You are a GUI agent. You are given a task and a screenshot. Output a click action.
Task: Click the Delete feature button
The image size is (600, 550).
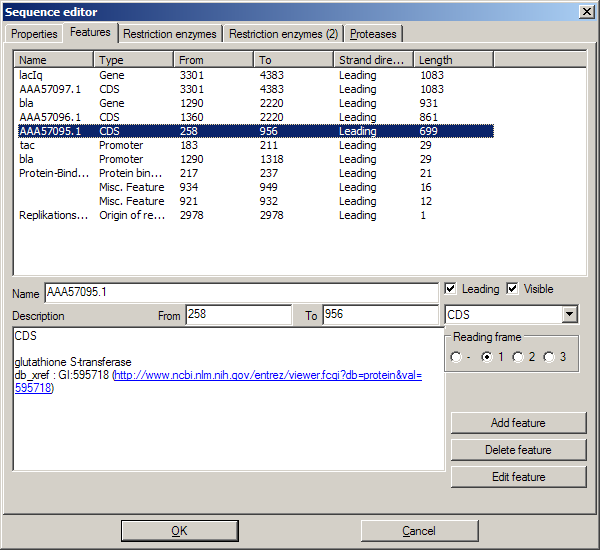pyautogui.click(x=518, y=450)
